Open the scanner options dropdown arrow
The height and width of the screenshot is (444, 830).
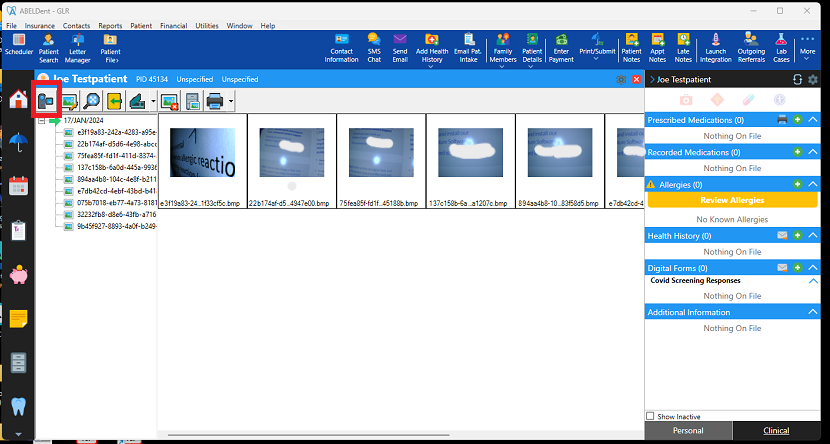[153, 101]
